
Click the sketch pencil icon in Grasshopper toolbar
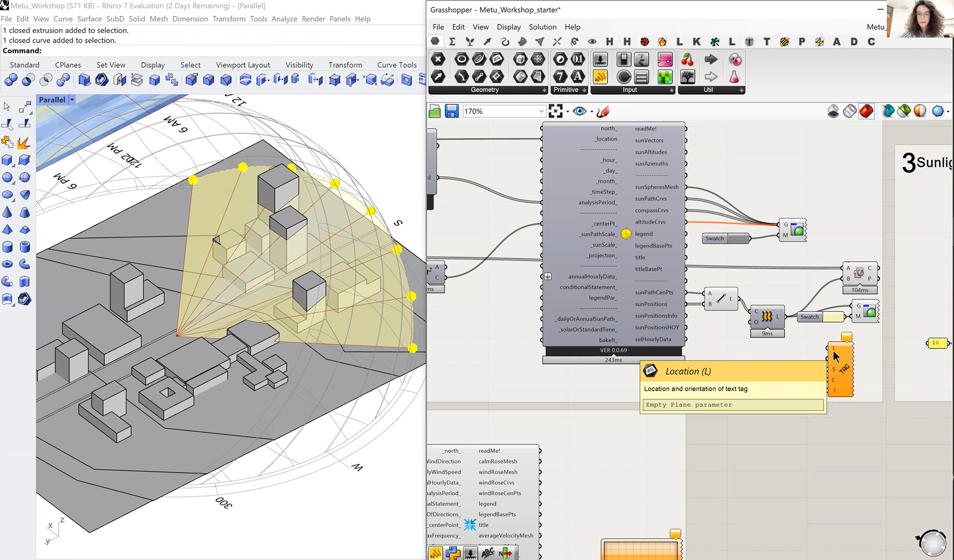coord(603,111)
